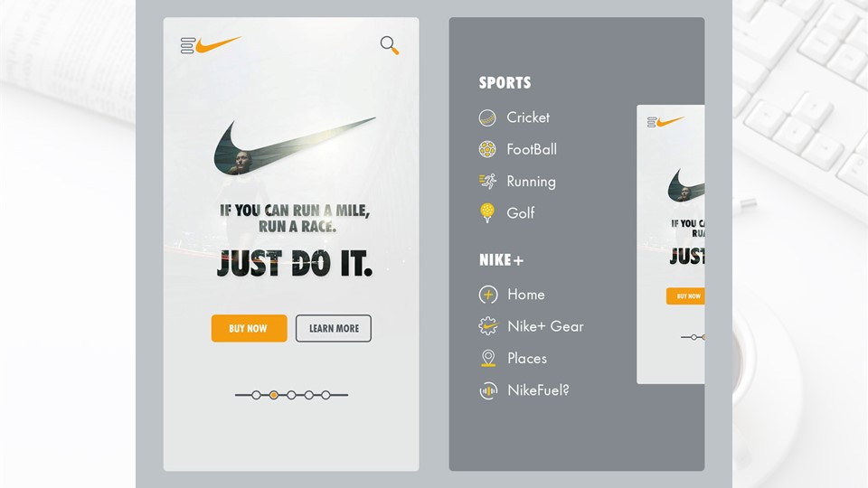Go to the Running menu entry
868x488 pixels.
517,182
